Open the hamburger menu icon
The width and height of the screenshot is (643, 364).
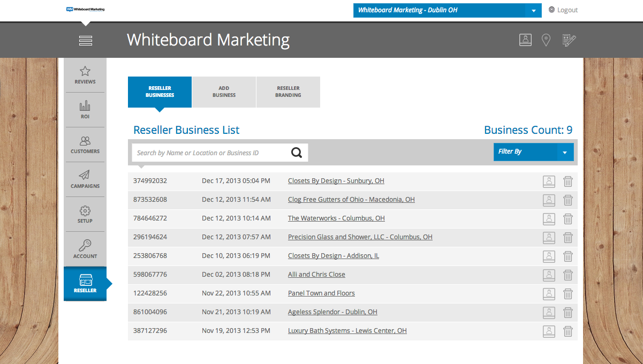click(x=86, y=41)
